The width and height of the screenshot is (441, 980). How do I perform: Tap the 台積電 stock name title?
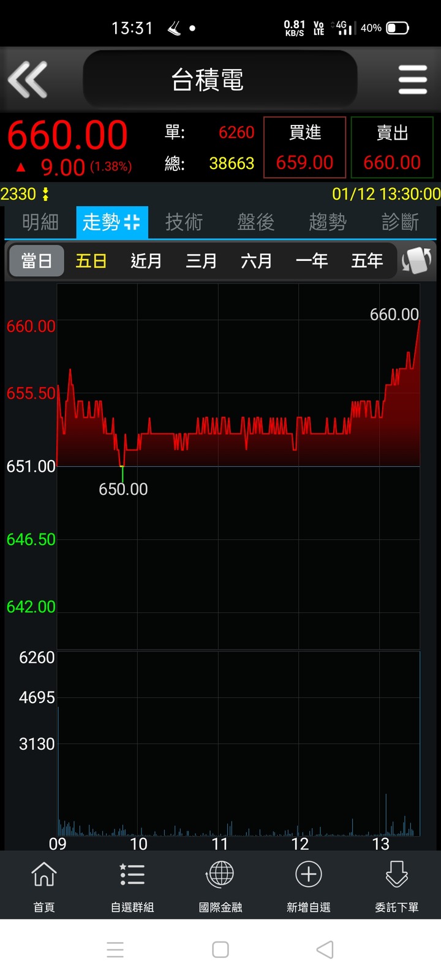(x=208, y=80)
